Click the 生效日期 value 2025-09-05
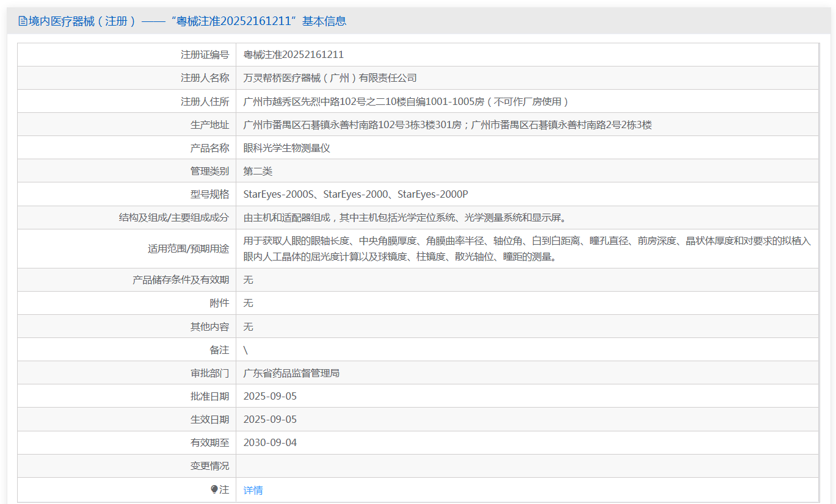Viewport: 836px width, 504px height. click(270, 419)
